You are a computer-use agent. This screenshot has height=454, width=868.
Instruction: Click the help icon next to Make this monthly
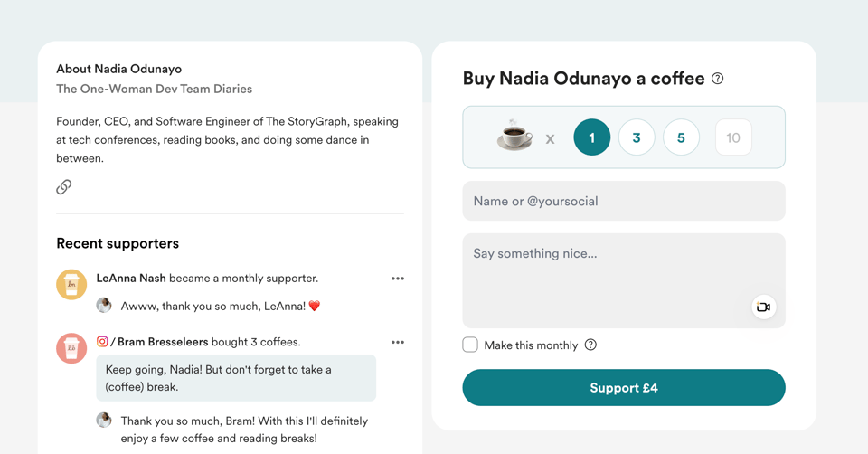[x=590, y=345]
